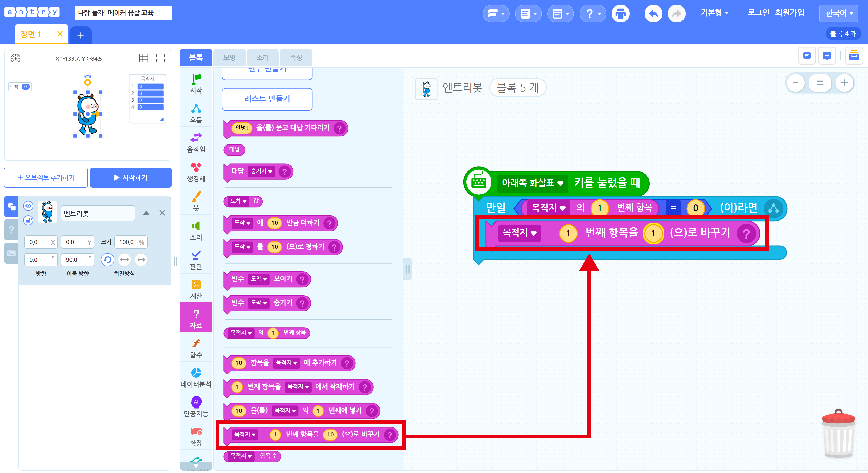
Task: Click the 시작하기 run button
Action: coord(131,177)
